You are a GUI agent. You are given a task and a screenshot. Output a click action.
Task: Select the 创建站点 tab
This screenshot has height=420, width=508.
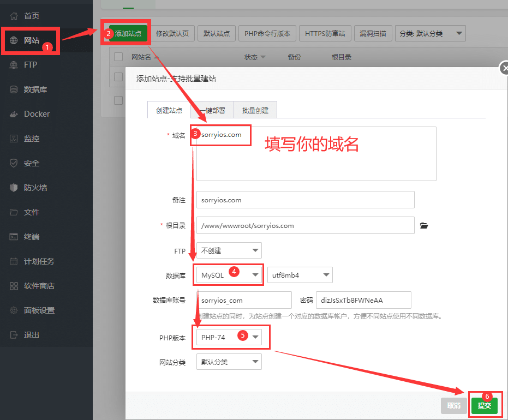tap(169, 110)
